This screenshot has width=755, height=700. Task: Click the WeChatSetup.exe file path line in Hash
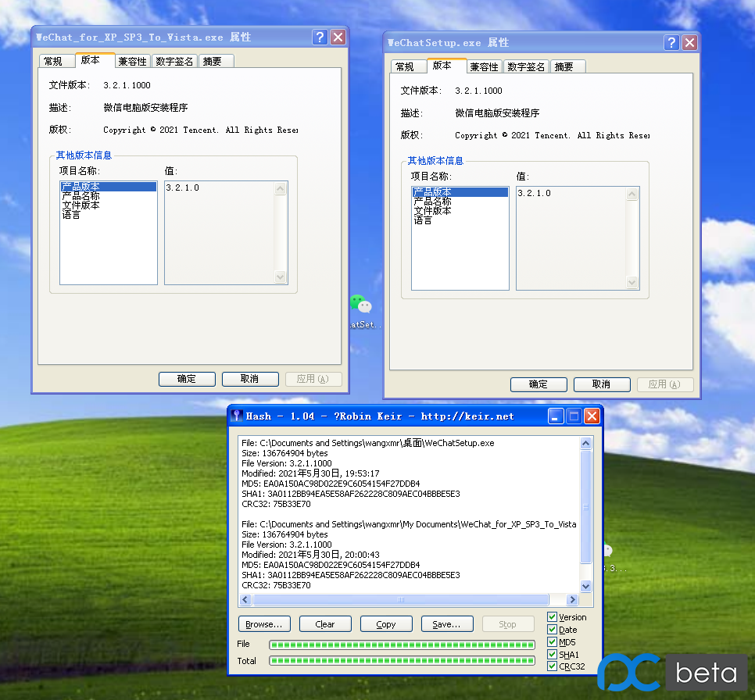click(368, 443)
